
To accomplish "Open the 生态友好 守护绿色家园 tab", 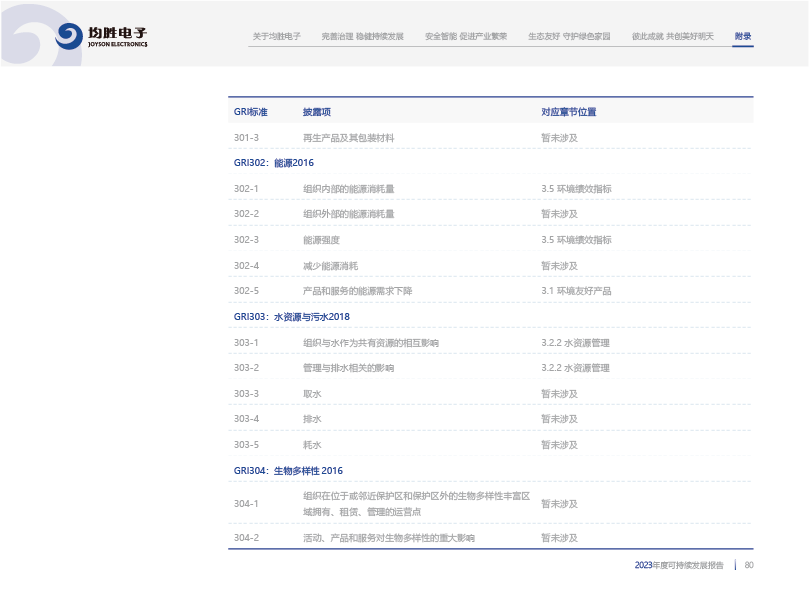I will click(x=569, y=36).
